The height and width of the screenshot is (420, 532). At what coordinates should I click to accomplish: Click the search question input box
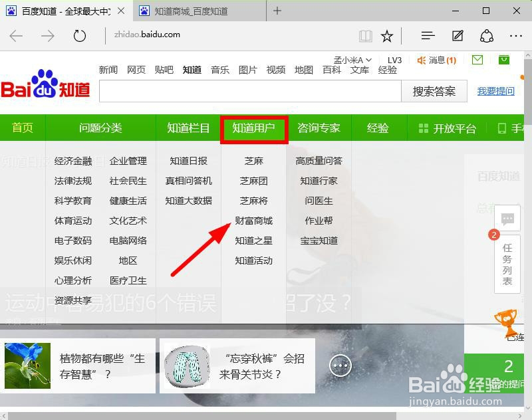click(x=250, y=91)
